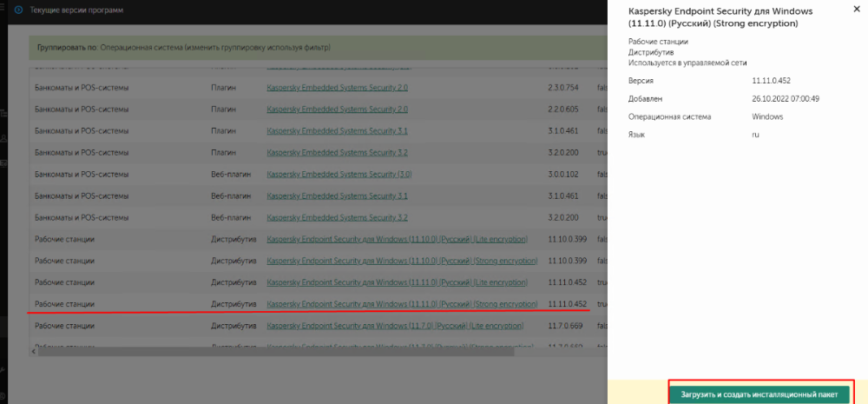
Task: Select 3.1.0.461 version in the Веб-плагин row
Action: pyautogui.click(x=563, y=195)
